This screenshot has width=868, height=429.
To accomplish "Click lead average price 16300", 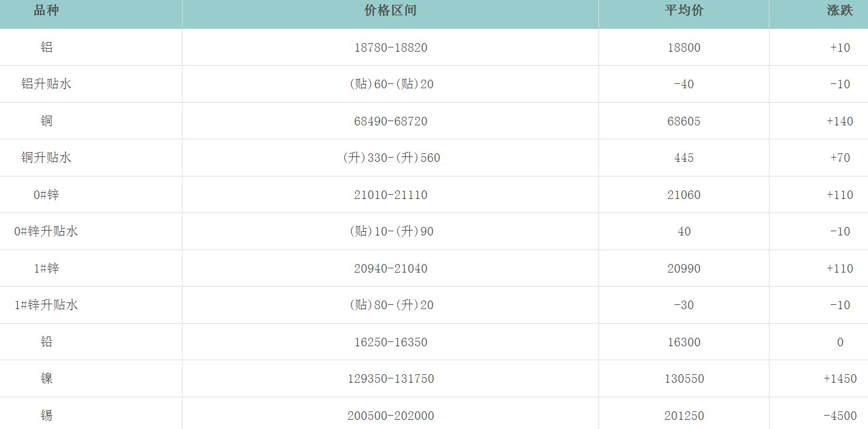I will (x=684, y=342).
